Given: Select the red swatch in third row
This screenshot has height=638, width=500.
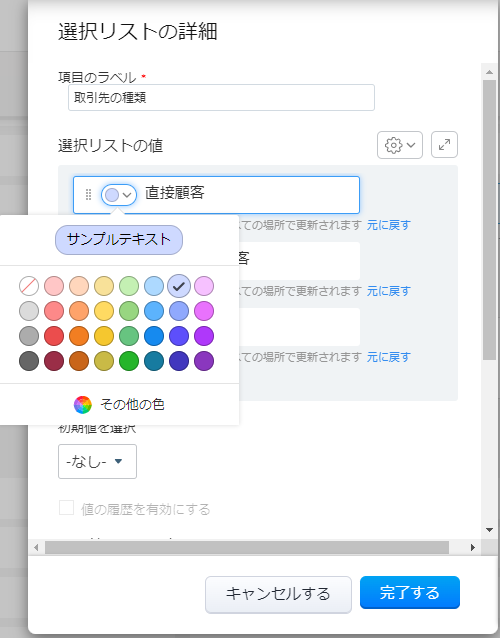Looking at the screenshot, I should pyautogui.click(x=54, y=336).
